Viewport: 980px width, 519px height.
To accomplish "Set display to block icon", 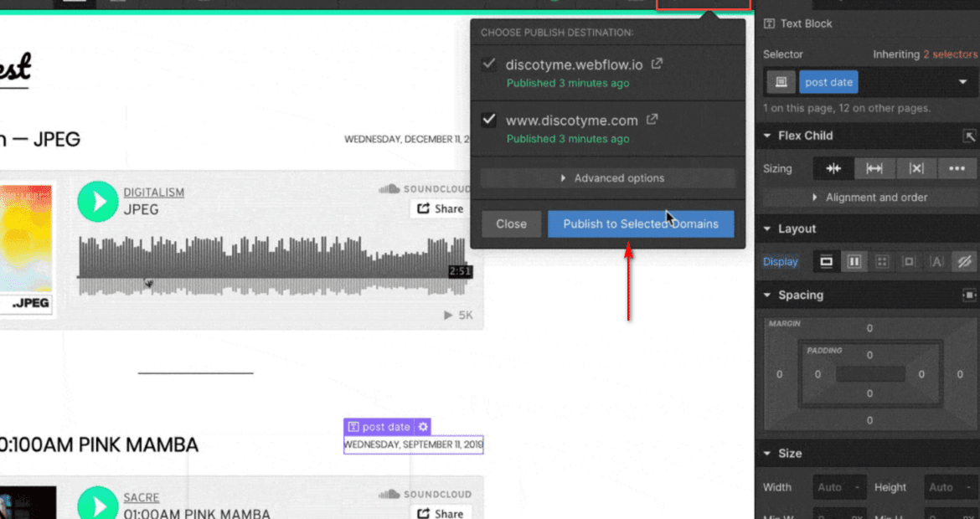I will [827, 262].
